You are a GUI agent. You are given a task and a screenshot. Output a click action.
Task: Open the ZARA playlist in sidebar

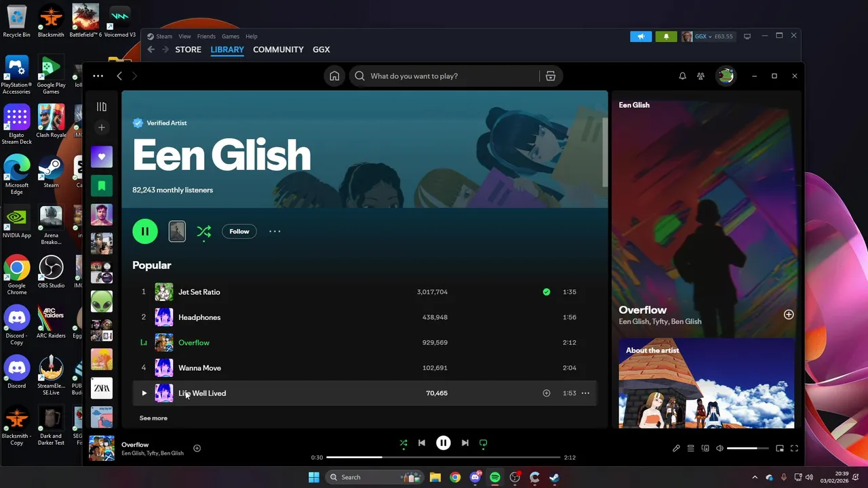tap(102, 388)
